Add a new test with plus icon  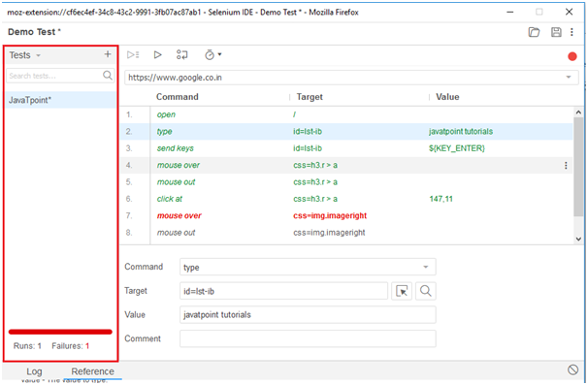tap(108, 54)
